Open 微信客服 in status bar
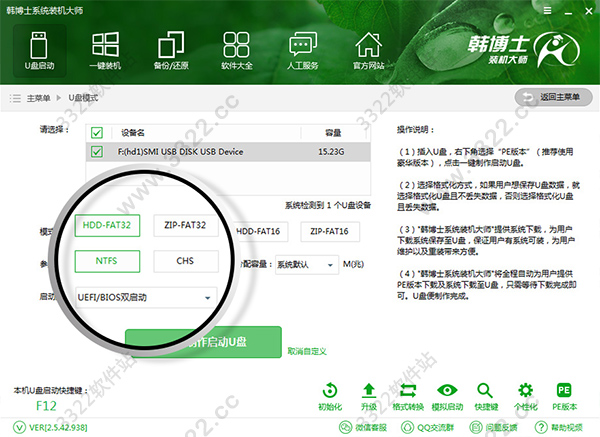 click(363, 427)
